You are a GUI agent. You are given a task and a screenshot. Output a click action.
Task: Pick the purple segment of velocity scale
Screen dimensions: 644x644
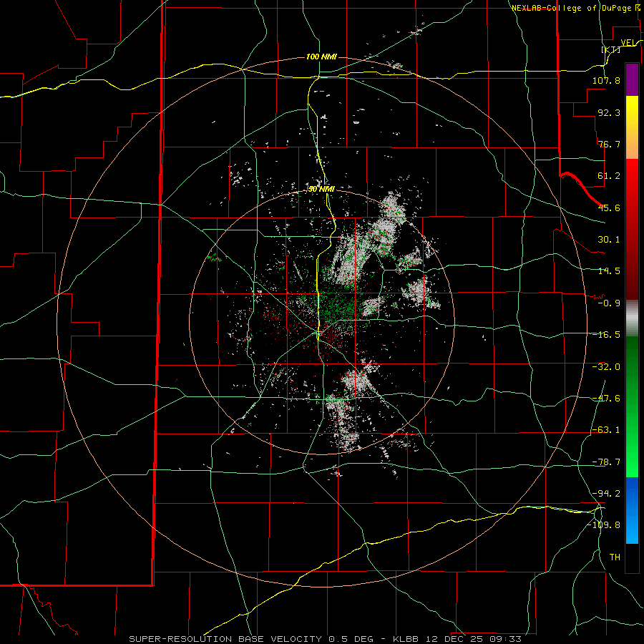coord(632,79)
